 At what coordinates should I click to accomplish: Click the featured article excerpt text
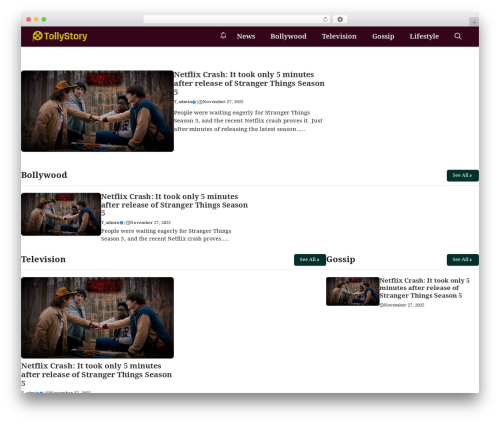coord(248,121)
